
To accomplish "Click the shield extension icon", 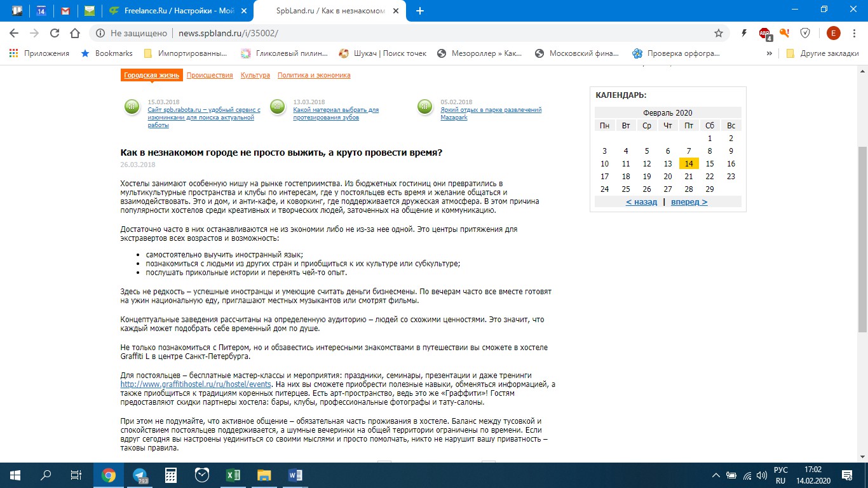I will click(x=805, y=33).
